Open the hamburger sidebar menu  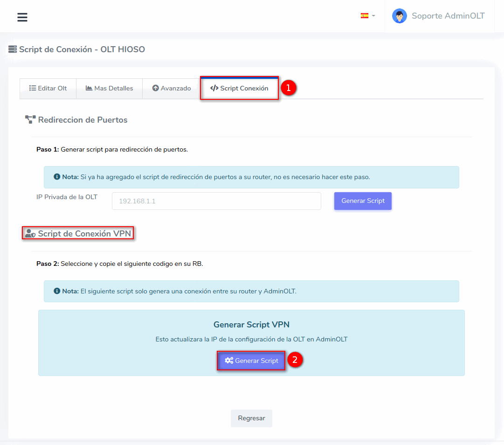(x=22, y=17)
